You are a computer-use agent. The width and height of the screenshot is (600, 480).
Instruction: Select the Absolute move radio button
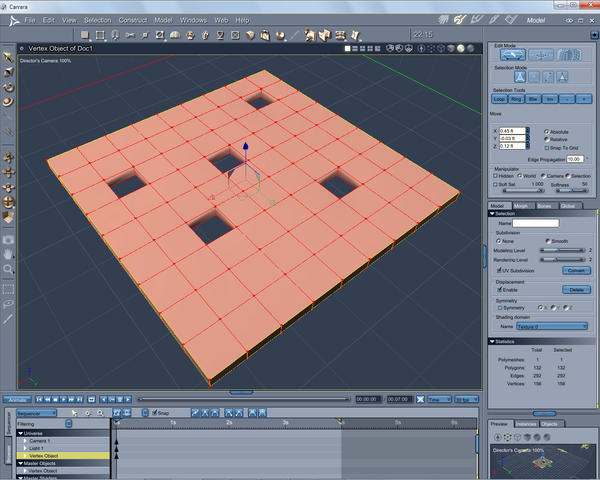(546, 131)
